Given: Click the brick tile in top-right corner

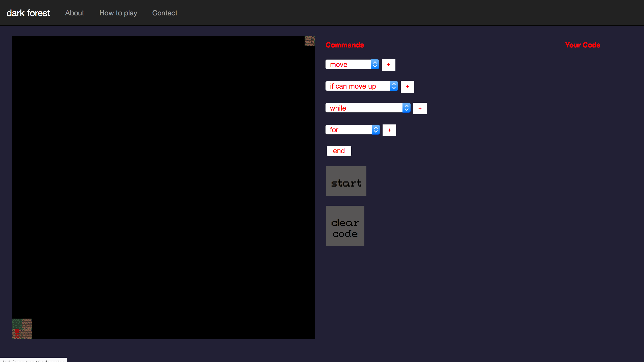Looking at the screenshot, I should (x=309, y=41).
